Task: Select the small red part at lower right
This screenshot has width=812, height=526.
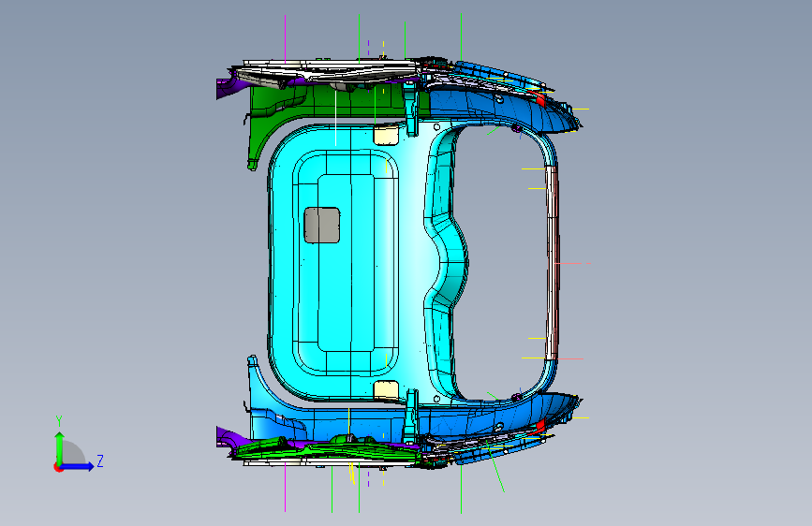Action: 540,427
